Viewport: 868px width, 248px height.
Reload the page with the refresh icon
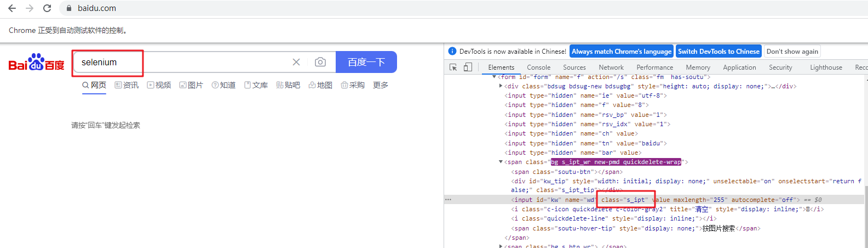[x=47, y=8]
